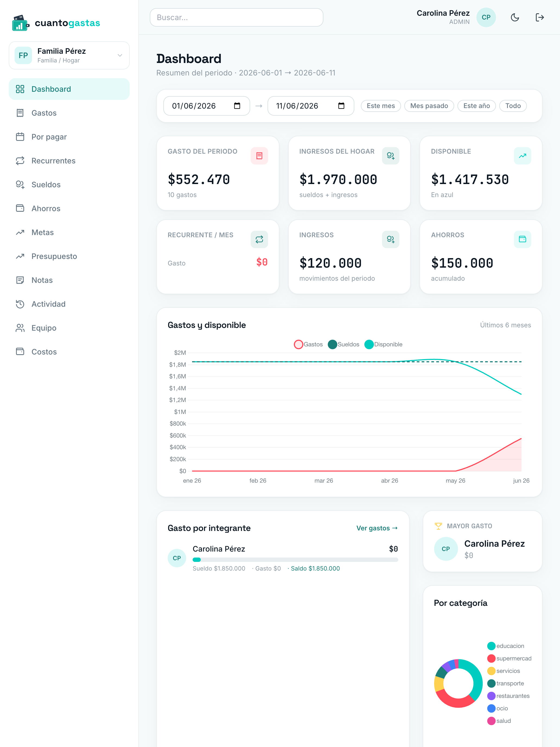
Task: Open the Ver gastos link
Action: pos(377,528)
